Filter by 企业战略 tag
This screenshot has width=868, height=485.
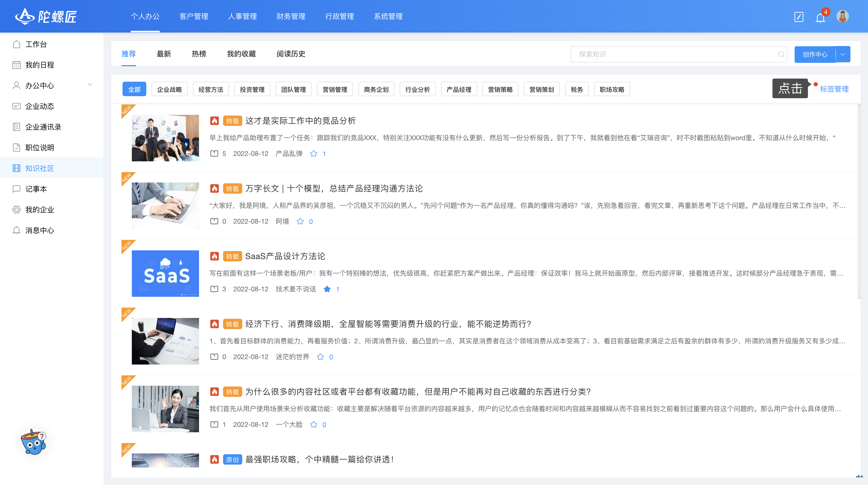click(x=170, y=89)
